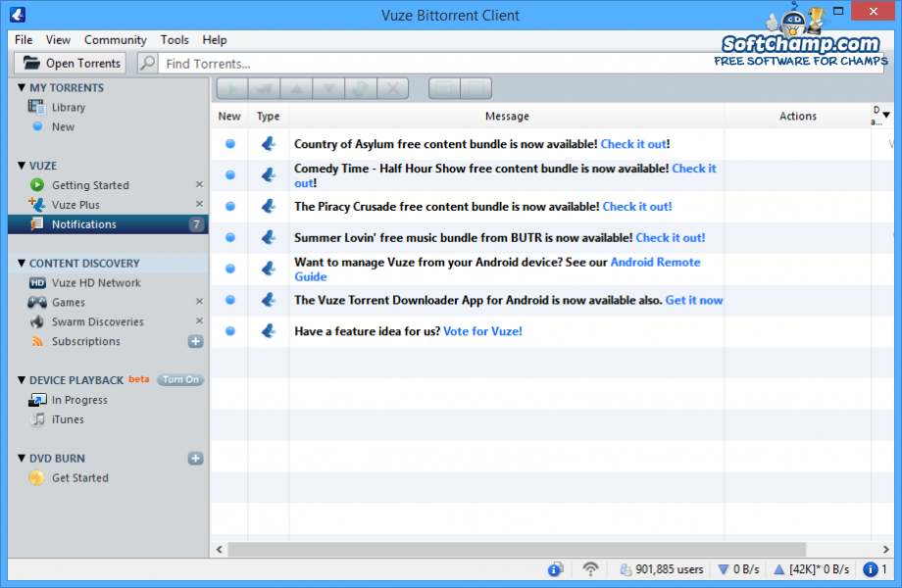This screenshot has width=902, height=588.
Task: Switch to detailed list view button
Action: click(444, 88)
